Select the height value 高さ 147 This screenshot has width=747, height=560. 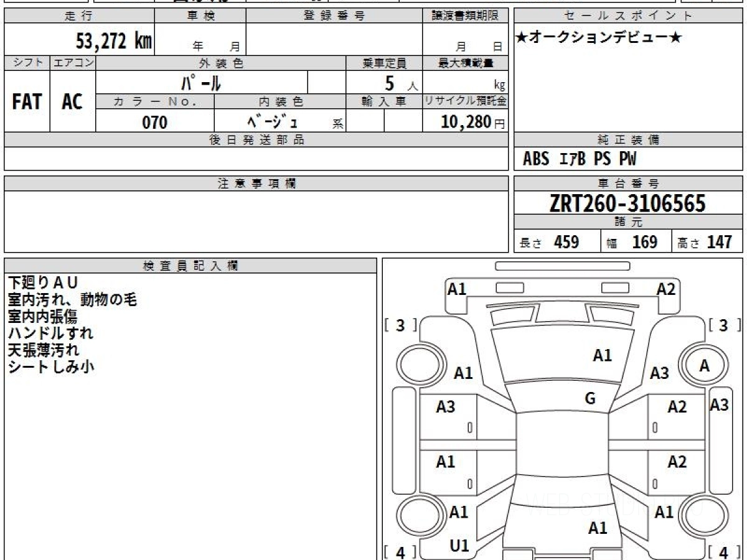pyautogui.click(x=705, y=242)
